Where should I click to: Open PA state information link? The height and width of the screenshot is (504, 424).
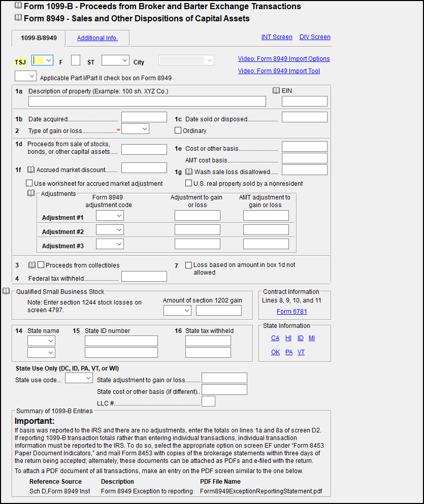coord(289,352)
